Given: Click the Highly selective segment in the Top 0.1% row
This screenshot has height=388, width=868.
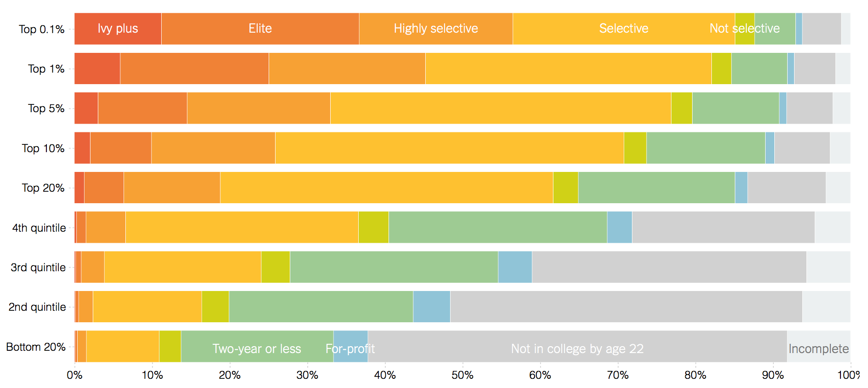Looking at the screenshot, I should point(435,29).
